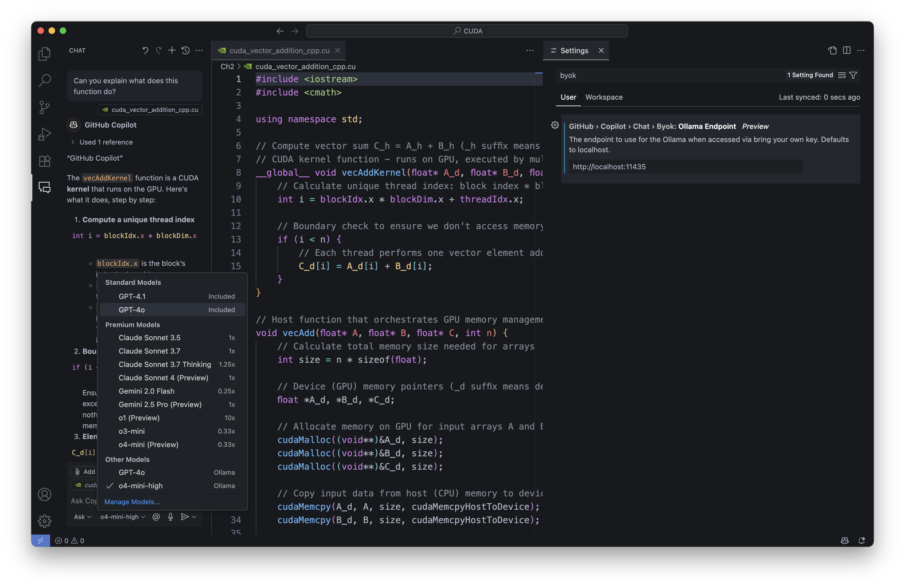Start a new chat with plus icon
This screenshot has width=905, height=588.
pos(172,50)
